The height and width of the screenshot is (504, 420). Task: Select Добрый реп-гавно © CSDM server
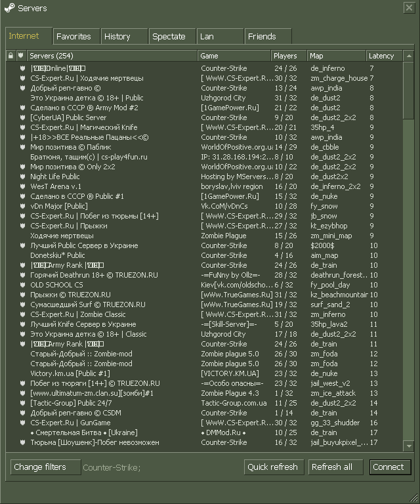tap(204, 413)
